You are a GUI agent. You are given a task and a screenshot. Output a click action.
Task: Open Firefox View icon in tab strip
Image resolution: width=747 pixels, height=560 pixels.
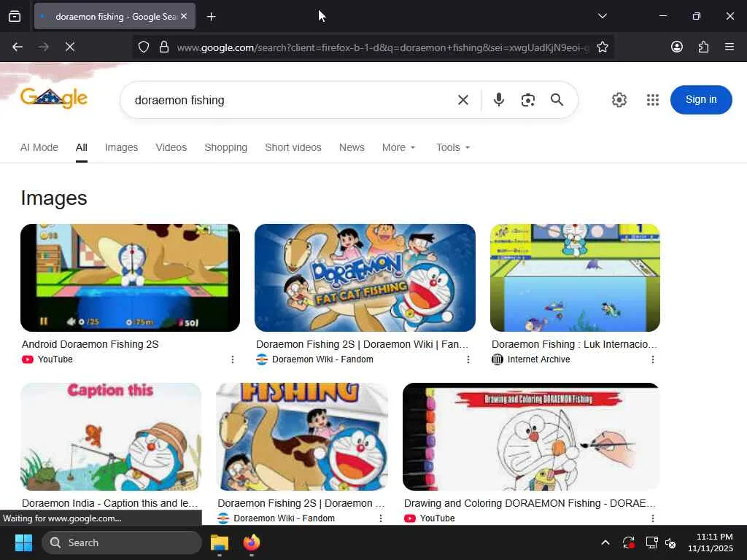(x=15, y=16)
